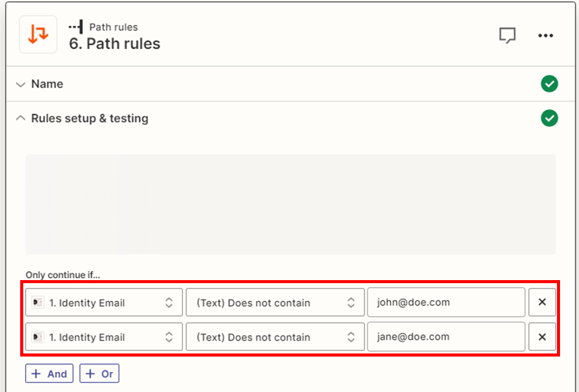Image resolution: width=579 pixels, height=392 pixels.
Task: Click the gray placeholder box above the rules
Action: point(290,204)
